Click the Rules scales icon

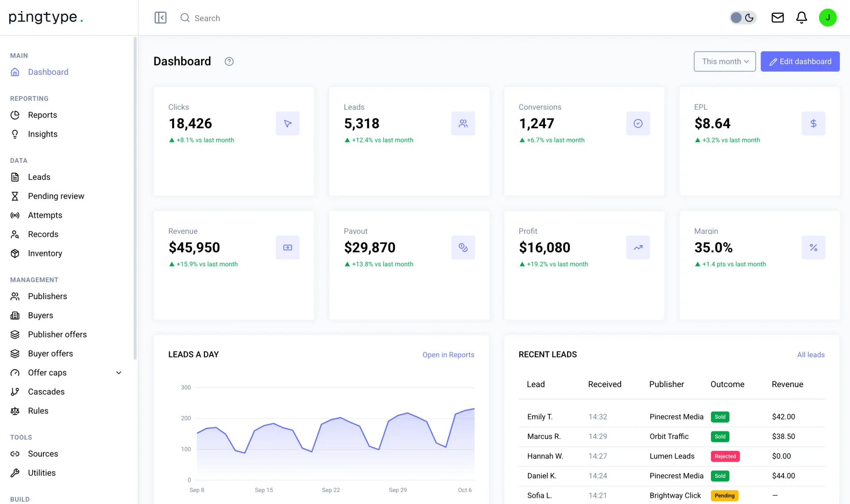(x=15, y=411)
